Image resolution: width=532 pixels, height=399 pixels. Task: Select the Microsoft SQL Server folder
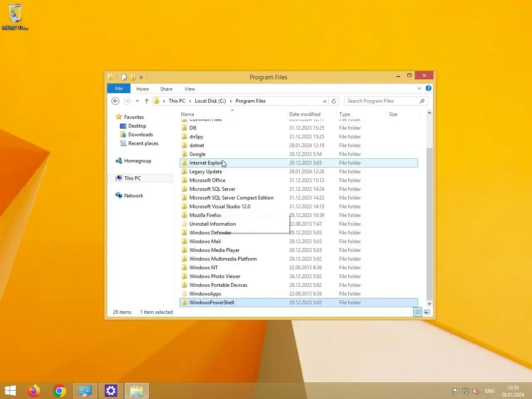pyautogui.click(x=298, y=189)
